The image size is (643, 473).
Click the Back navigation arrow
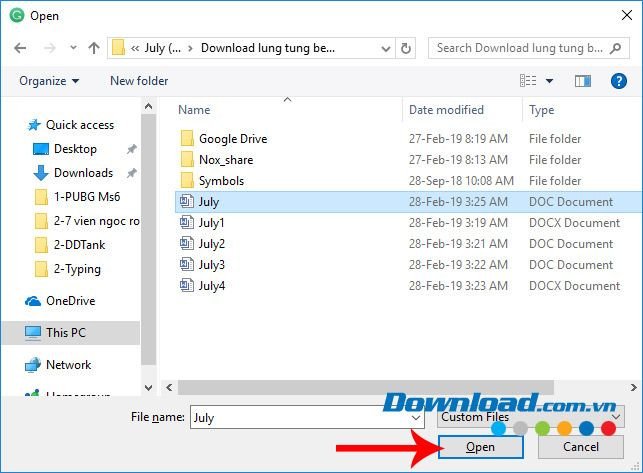tap(22, 48)
